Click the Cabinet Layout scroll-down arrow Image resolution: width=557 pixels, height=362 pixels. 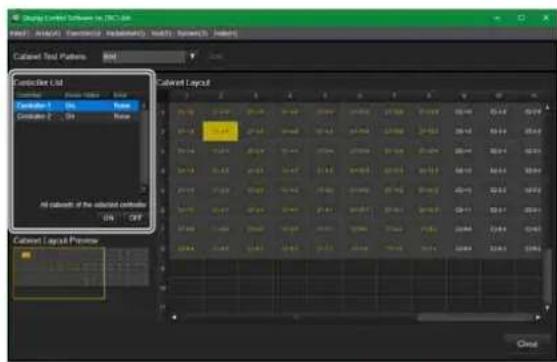(547, 308)
